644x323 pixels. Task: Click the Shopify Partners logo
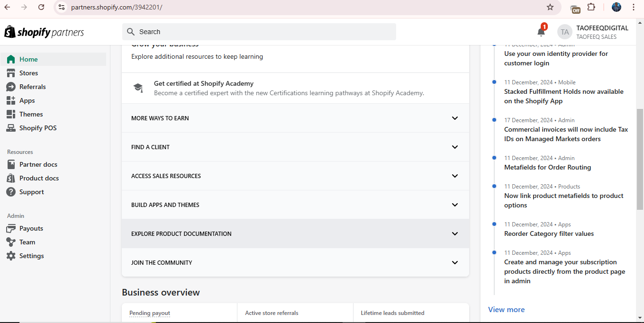44,32
